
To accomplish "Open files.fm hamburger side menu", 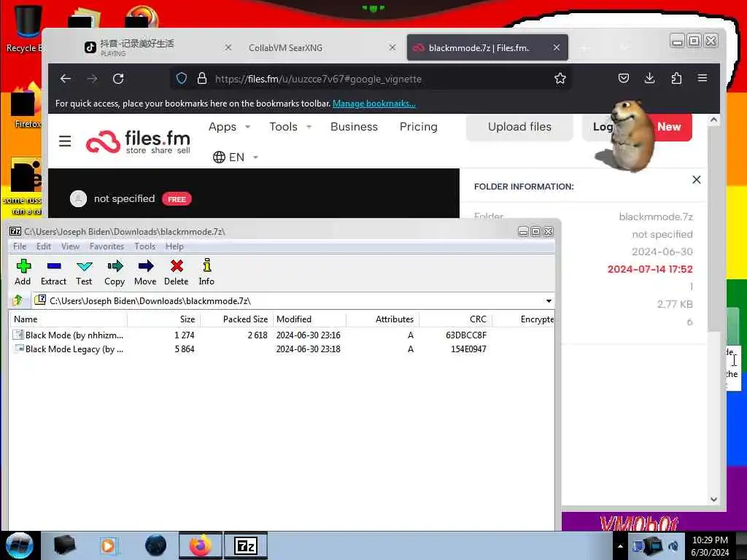I will tap(65, 141).
